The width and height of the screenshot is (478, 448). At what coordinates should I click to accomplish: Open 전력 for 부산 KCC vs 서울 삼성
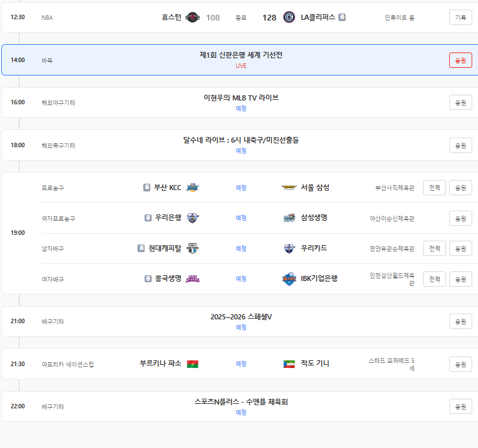pyautogui.click(x=434, y=188)
